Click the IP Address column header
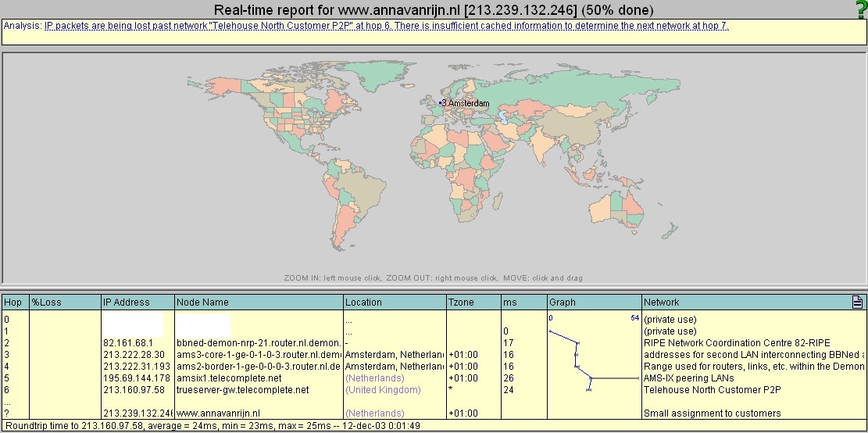Viewport: 868px width, 433px height. (138, 302)
